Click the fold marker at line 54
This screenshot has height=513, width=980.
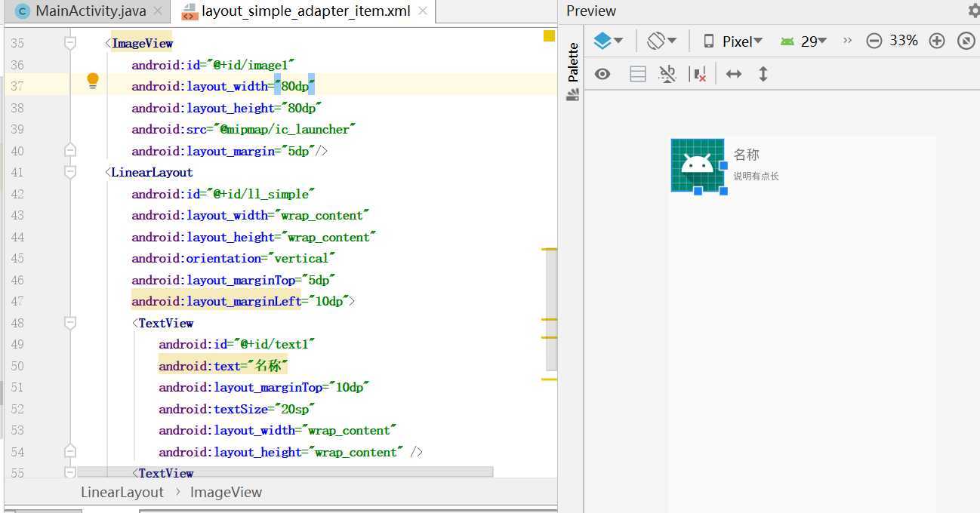70,451
